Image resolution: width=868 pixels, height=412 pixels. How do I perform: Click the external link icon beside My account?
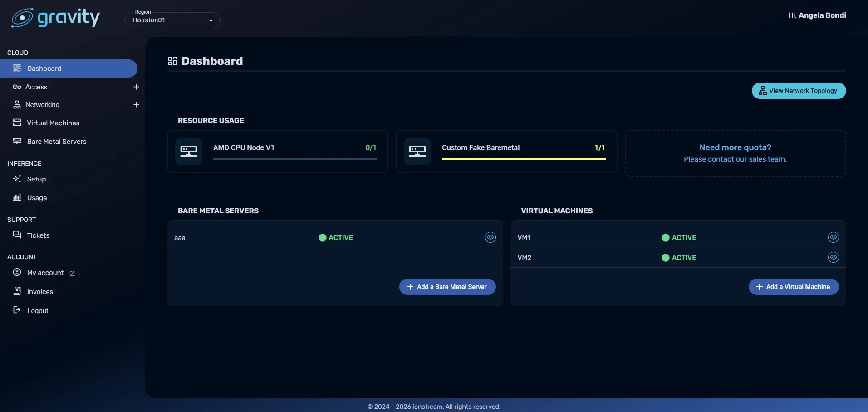tap(72, 274)
